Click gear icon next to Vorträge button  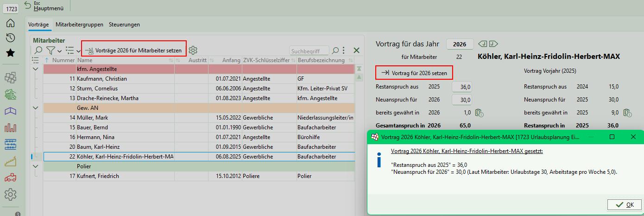tap(193, 50)
